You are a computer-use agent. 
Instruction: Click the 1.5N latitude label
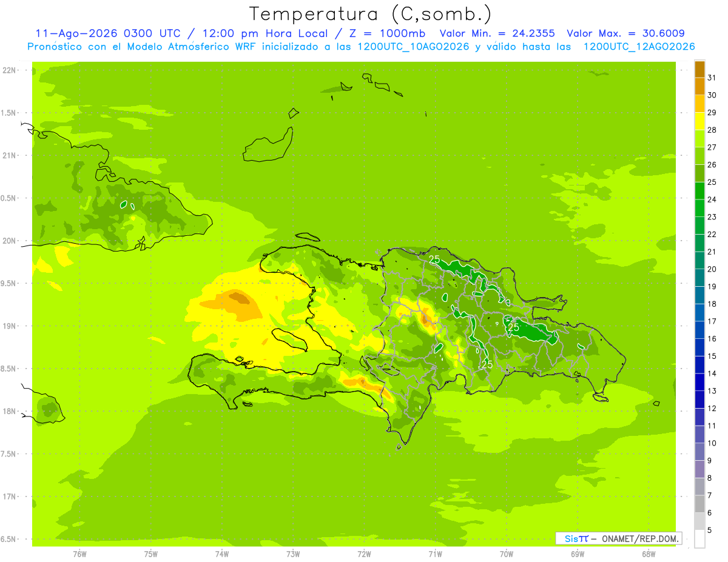8,113
